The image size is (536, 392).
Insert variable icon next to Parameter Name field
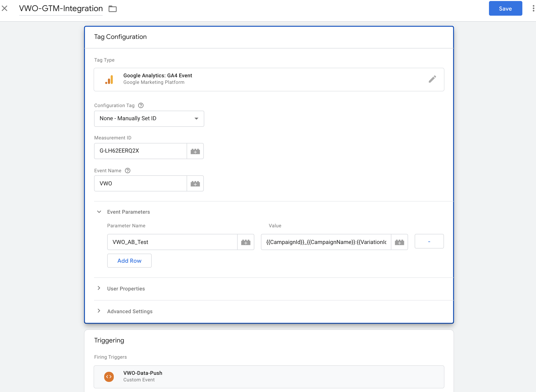[x=246, y=242]
